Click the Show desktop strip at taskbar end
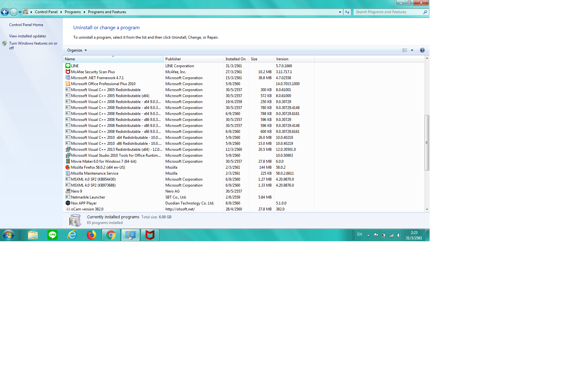Viewport: 561px width, 392px height. (427, 235)
